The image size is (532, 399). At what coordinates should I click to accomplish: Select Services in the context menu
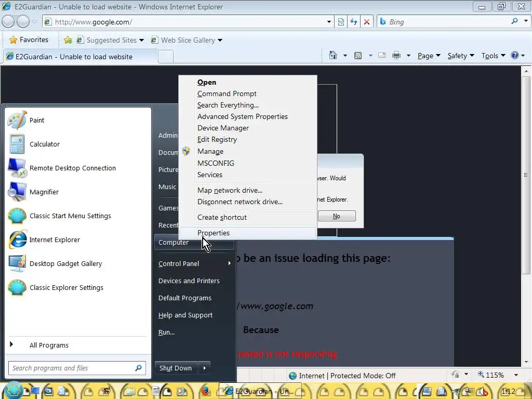248,175
